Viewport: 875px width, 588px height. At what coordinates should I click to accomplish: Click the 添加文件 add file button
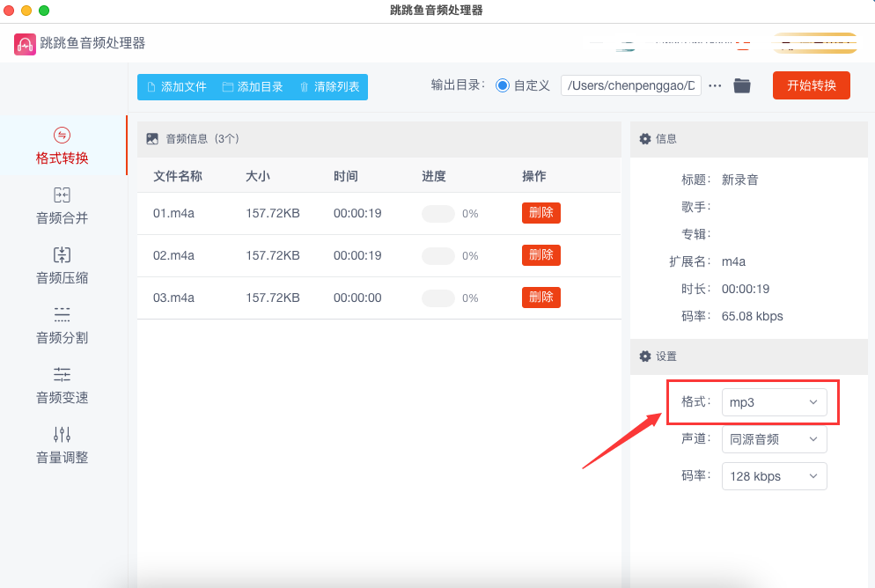tap(176, 87)
